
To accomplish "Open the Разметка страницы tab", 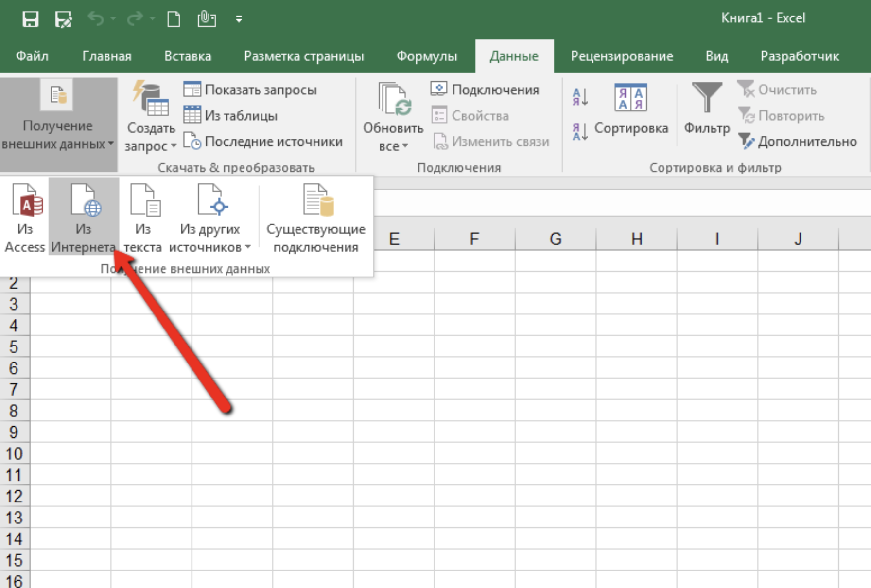I will (304, 56).
